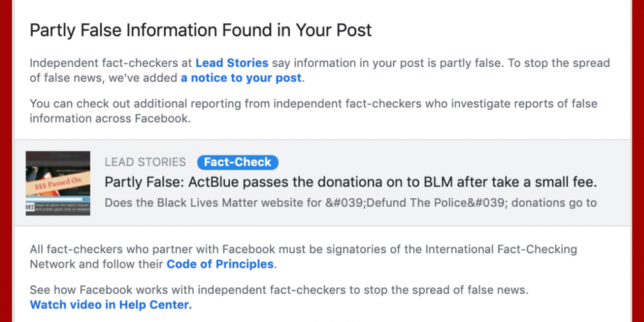Click the "See how Facebook works" sentence

pos(278,290)
